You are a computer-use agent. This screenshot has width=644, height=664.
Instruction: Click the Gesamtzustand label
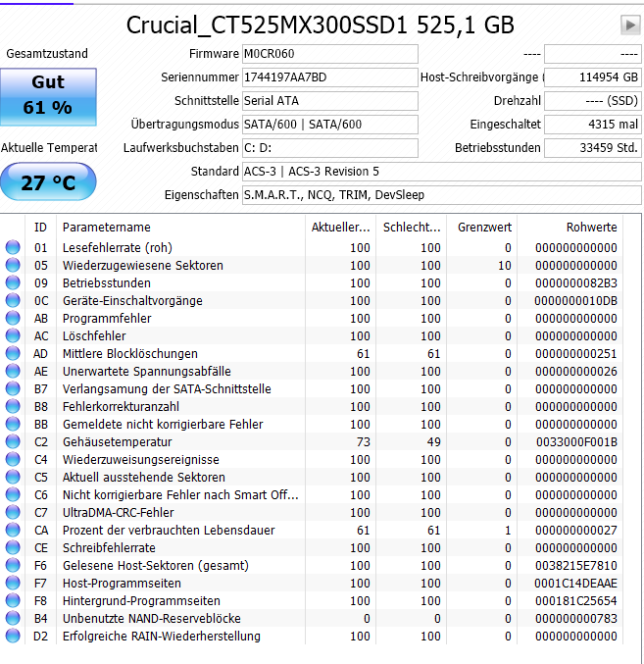(47, 54)
